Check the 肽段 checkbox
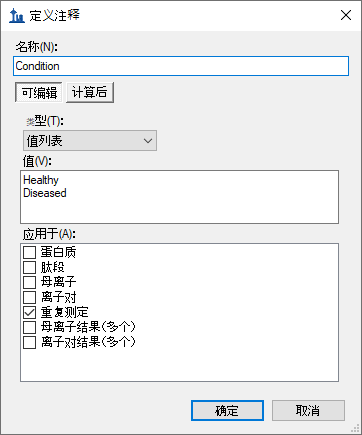 pyautogui.click(x=29, y=267)
